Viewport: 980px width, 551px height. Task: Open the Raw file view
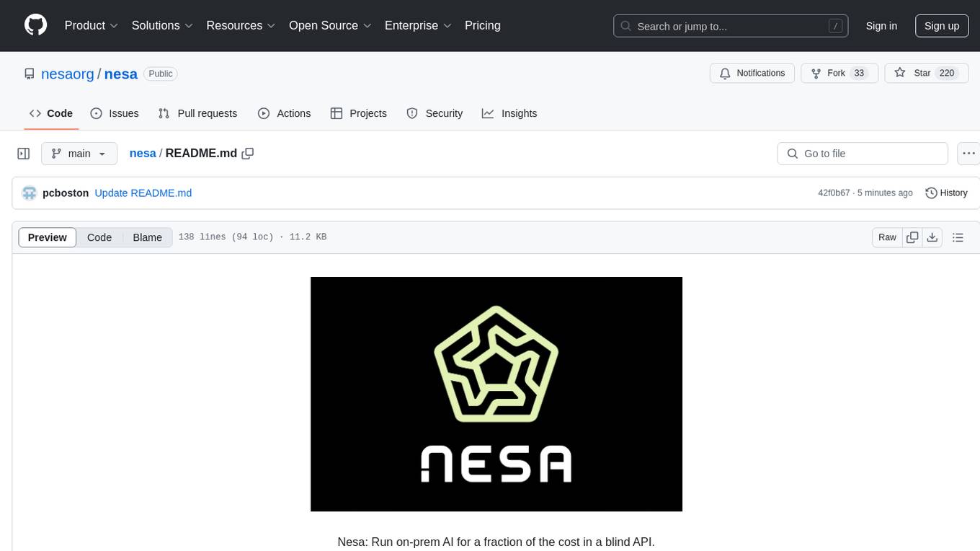click(x=887, y=237)
